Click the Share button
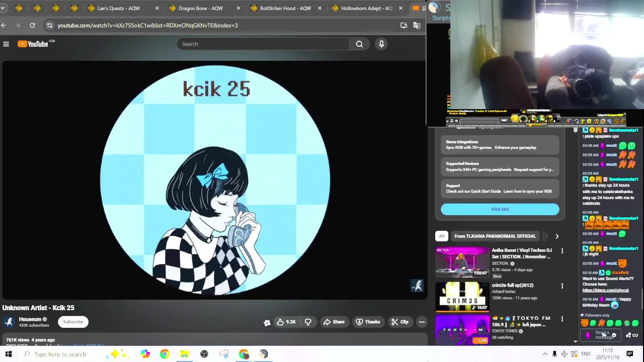The height and width of the screenshot is (362, 644). coord(334,322)
